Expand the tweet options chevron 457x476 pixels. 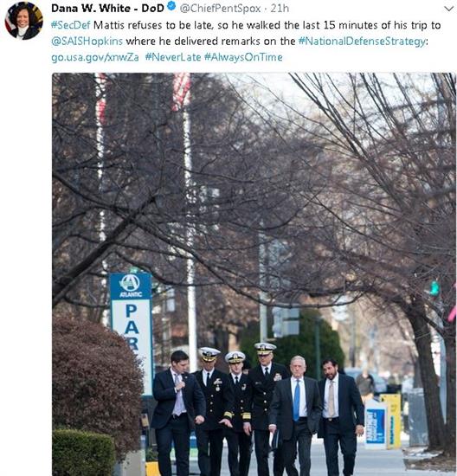click(x=449, y=9)
